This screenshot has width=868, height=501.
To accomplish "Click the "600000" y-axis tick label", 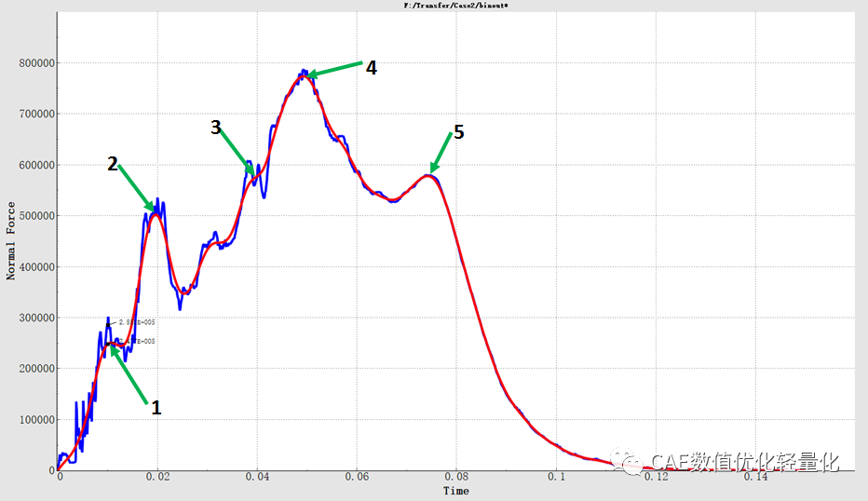I will (37, 165).
